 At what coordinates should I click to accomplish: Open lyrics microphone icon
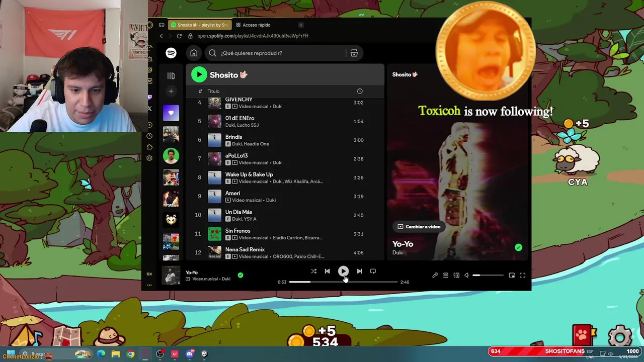tap(435, 275)
